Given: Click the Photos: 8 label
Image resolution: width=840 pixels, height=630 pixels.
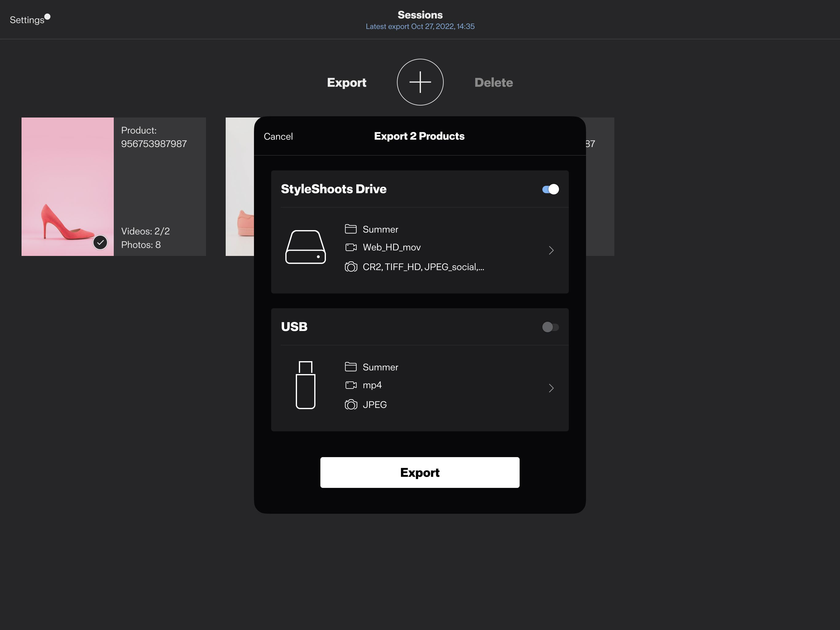Looking at the screenshot, I should coord(141,245).
